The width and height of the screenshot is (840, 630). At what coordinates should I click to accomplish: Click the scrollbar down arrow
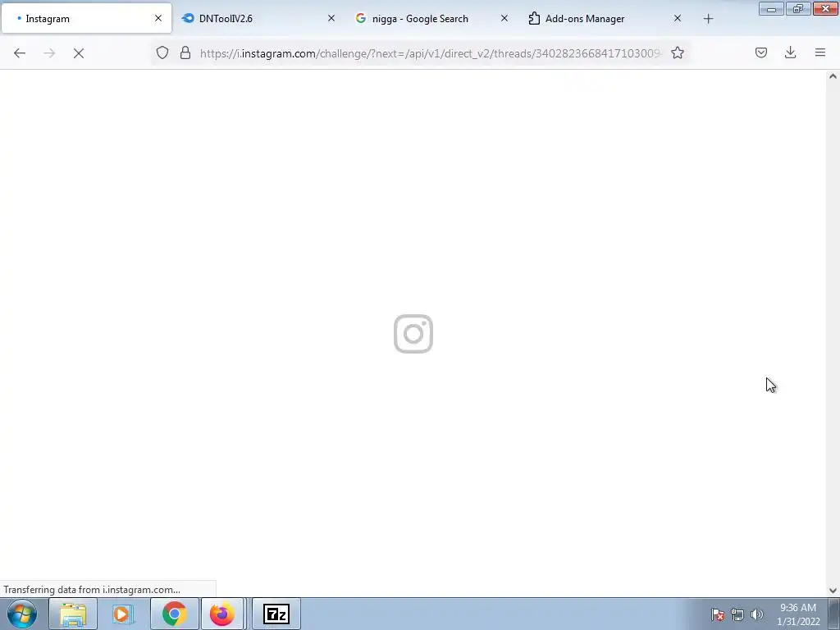[x=833, y=591]
